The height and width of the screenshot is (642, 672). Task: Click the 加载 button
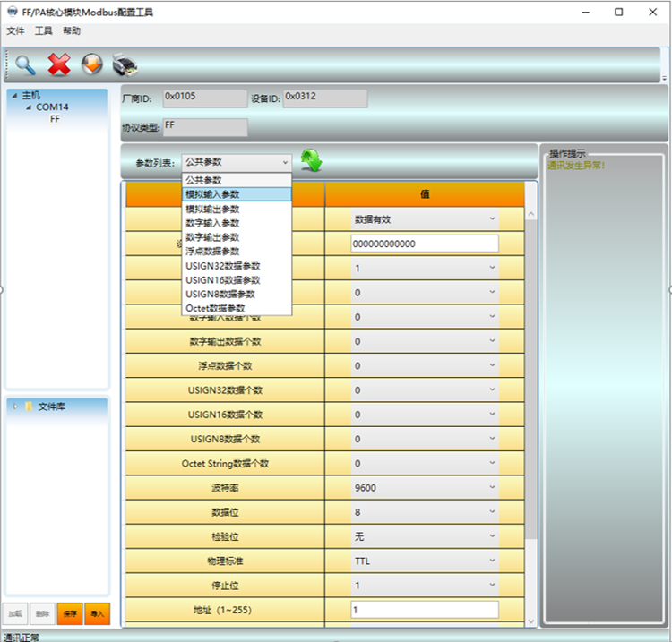(x=15, y=613)
